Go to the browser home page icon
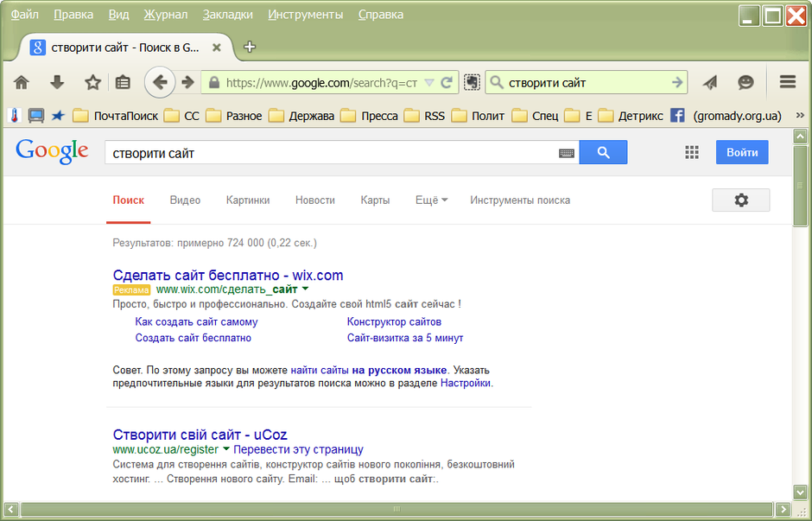The image size is (812, 521). pos(22,82)
